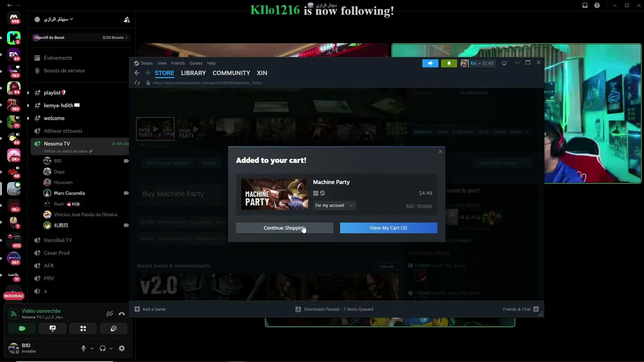
Task: Open the Windows help icon in title bar
Action: point(597,6)
